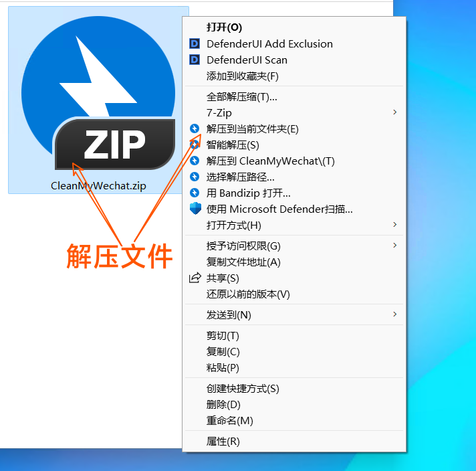Click Bandizip icon beside 解压到当前文件夹(E)
The height and width of the screenshot is (471, 476).
(195, 128)
